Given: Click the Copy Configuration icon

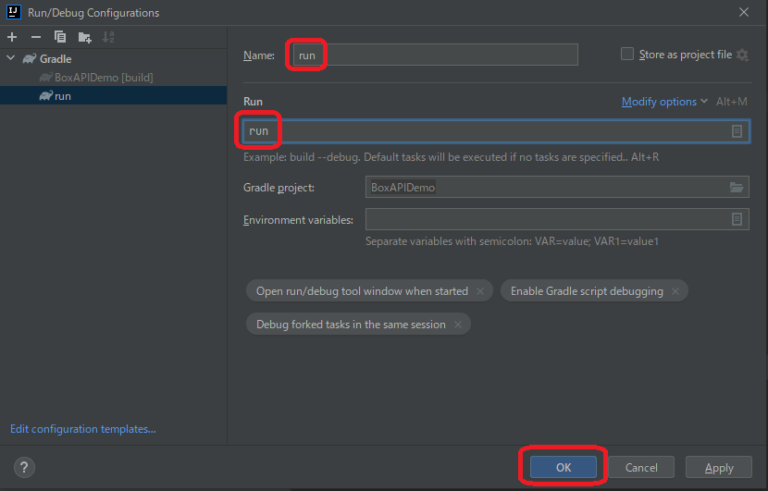Looking at the screenshot, I should pyautogui.click(x=60, y=37).
